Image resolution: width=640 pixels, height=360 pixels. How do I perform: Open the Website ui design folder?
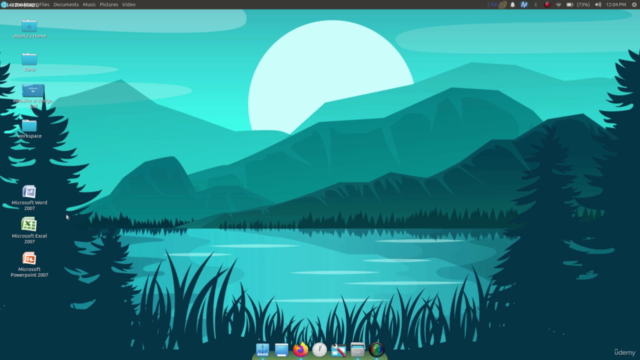click(x=33, y=96)
